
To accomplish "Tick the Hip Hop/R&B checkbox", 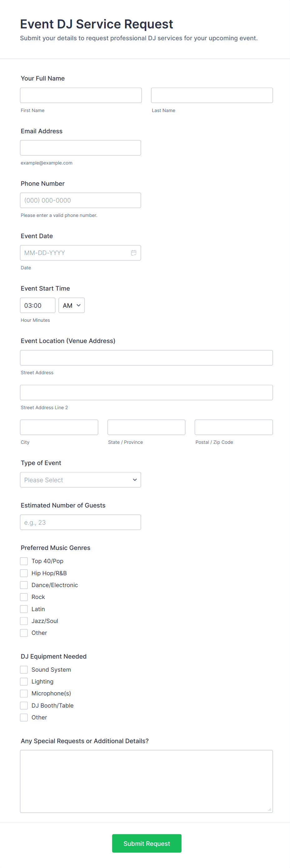I will coord(24,573).
